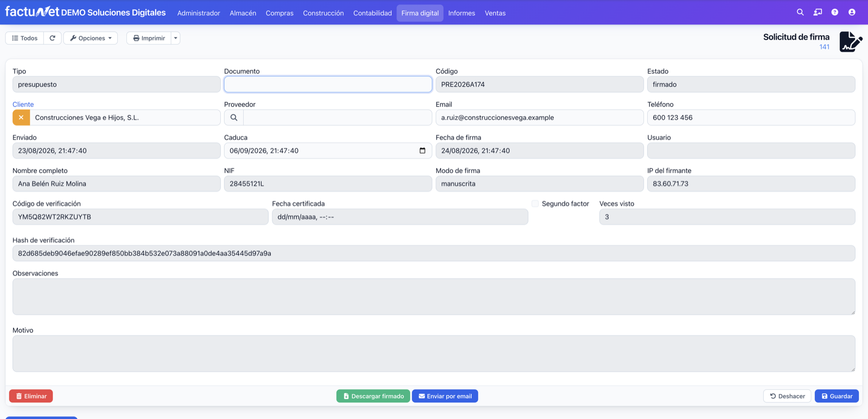This screenshot has width=868, height=419.
Task: Click the Observaciones text area
Action: (x=434, y=297)
